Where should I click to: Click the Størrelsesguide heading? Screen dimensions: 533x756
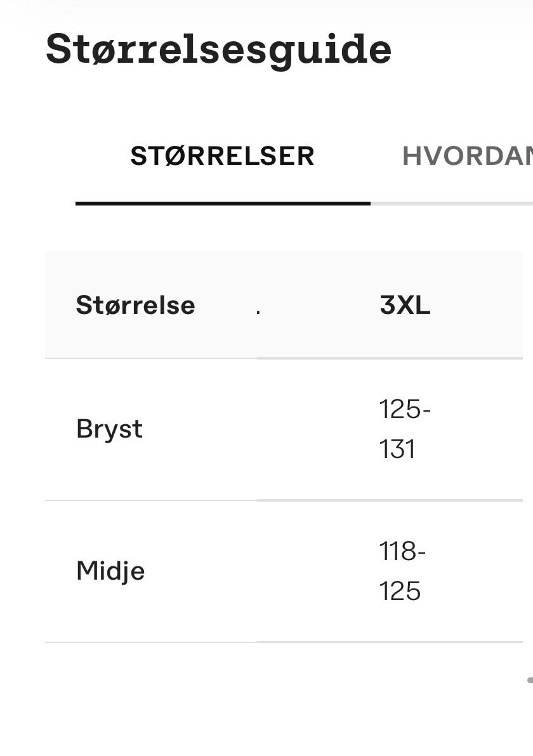click(218, 49)
